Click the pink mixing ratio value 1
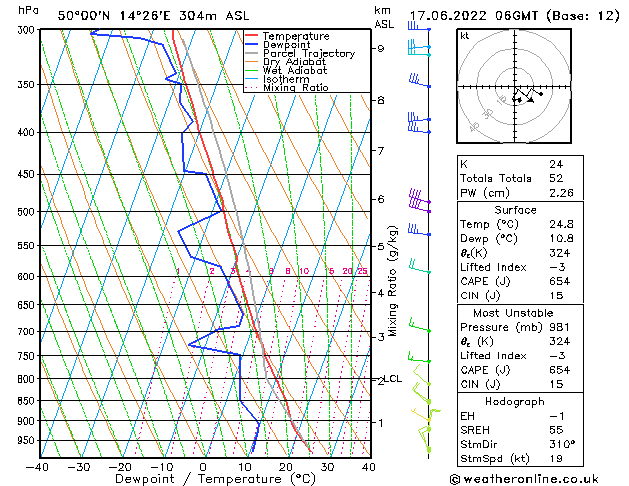 click(x=178, y=271)
